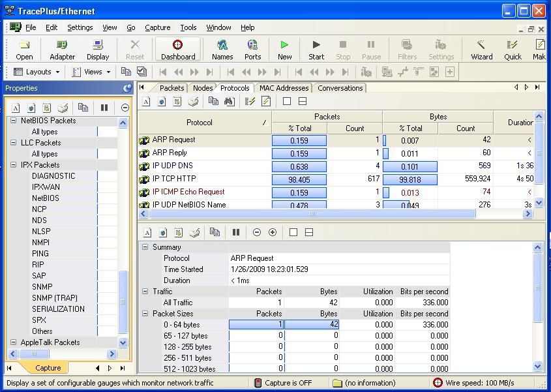Click the PING item under IPX Packets

tap(40, 254)
